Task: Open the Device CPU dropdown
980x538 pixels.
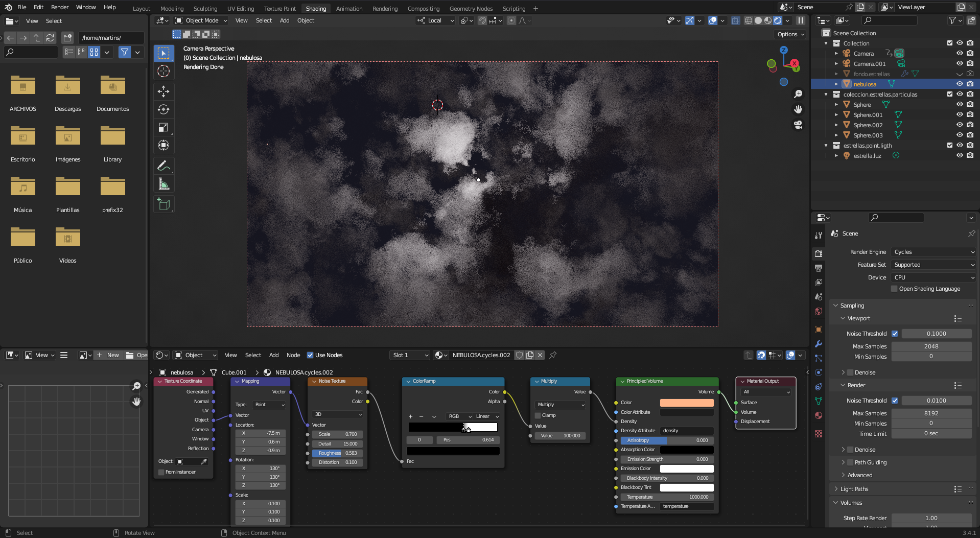Action: tap(934, 277)
